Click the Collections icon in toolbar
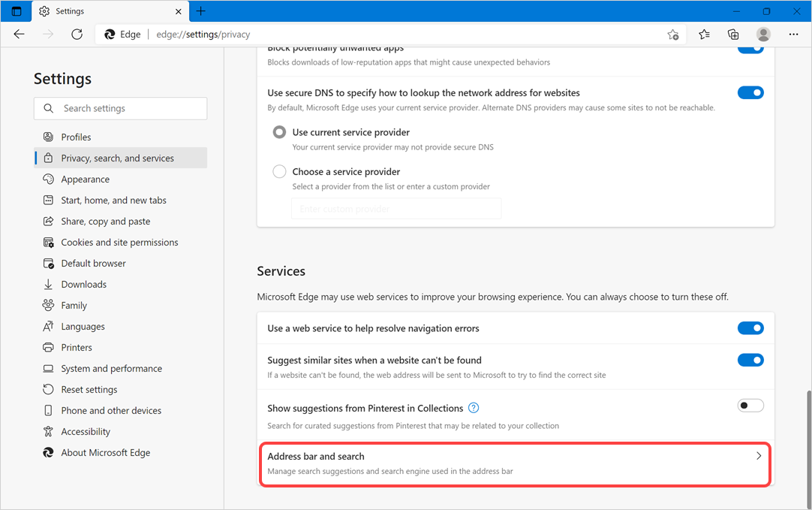Image resolution: width=812 pixels, height=510 pixels. (x=732, y=35)
